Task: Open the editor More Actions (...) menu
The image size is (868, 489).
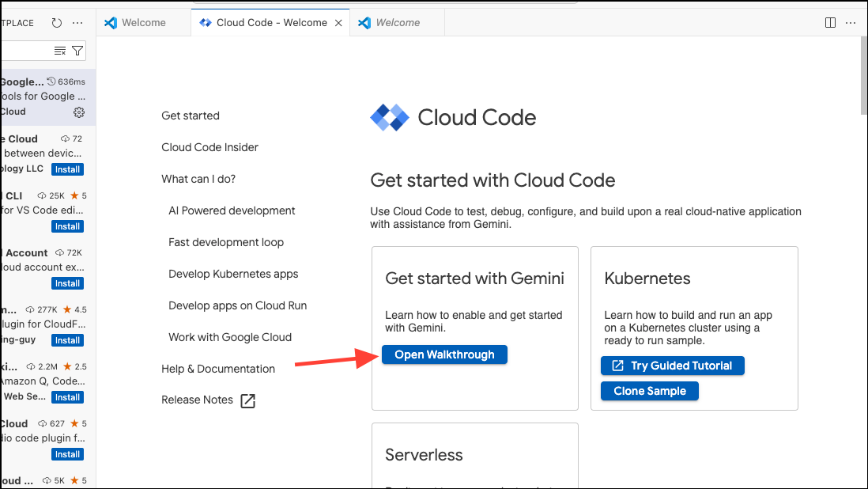Action: pyautogui.click(x=850, y=22)
